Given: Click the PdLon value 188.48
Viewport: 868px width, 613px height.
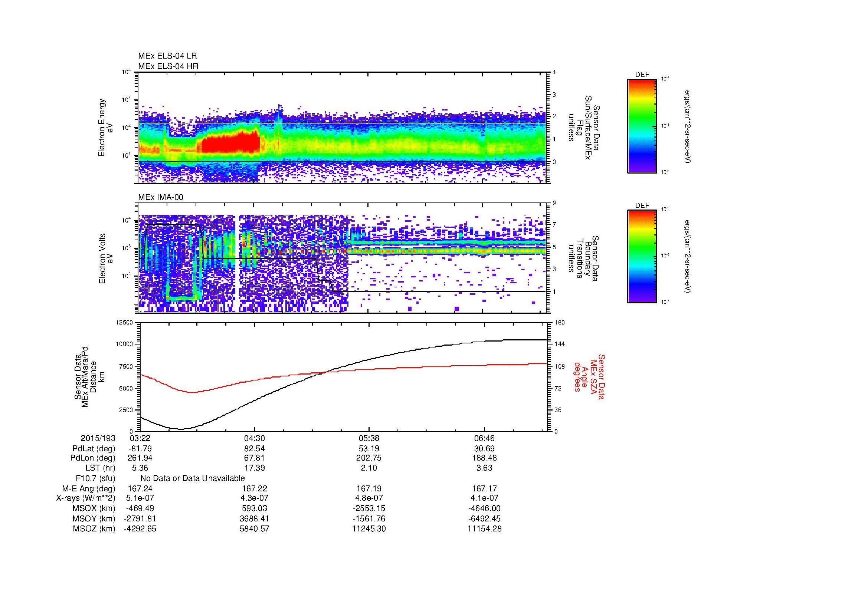Looking at the screenshot, I should [x=484, y=458].
